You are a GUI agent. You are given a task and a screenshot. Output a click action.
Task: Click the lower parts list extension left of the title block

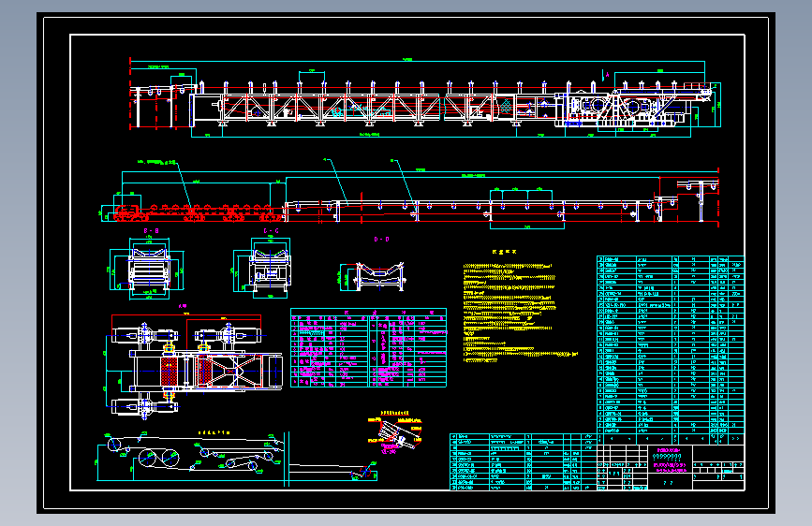[523, 461]
